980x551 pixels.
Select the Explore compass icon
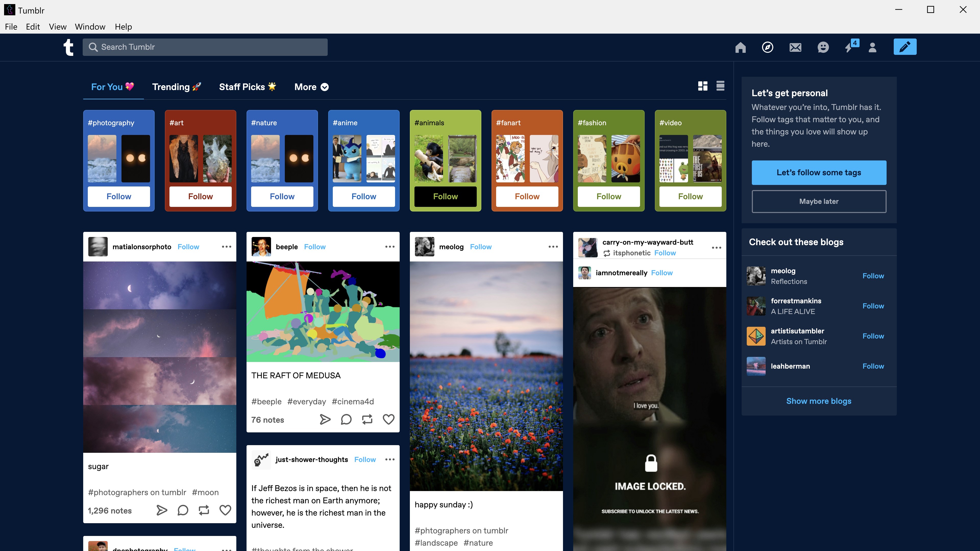(767, 47)
